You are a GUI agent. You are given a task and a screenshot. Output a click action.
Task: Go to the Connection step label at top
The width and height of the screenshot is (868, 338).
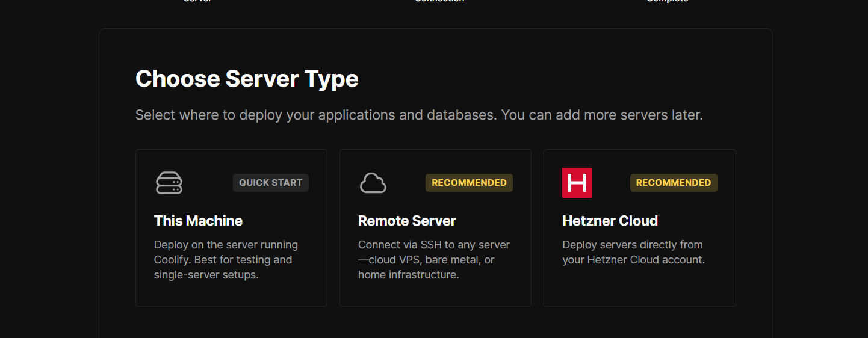pos(439,1)
